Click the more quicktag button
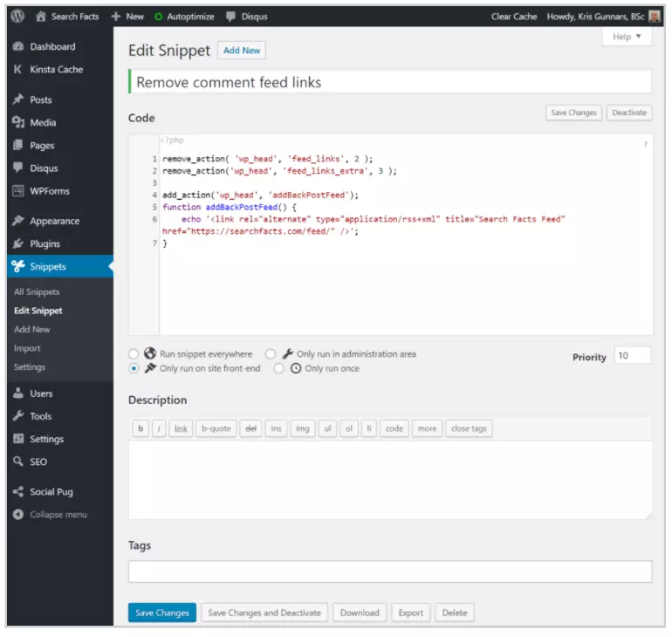 (x=428, y=428)
